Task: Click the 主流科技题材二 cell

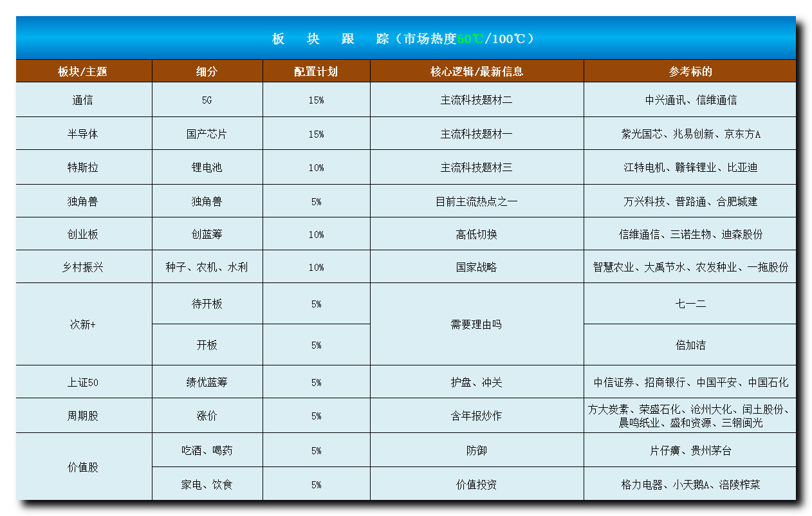Action: point(477,100)
